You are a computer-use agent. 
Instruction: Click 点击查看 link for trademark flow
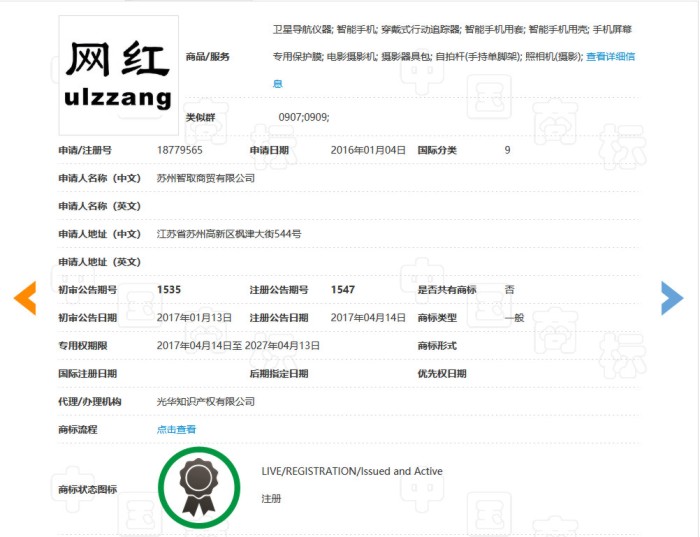[x=177, y=429]
